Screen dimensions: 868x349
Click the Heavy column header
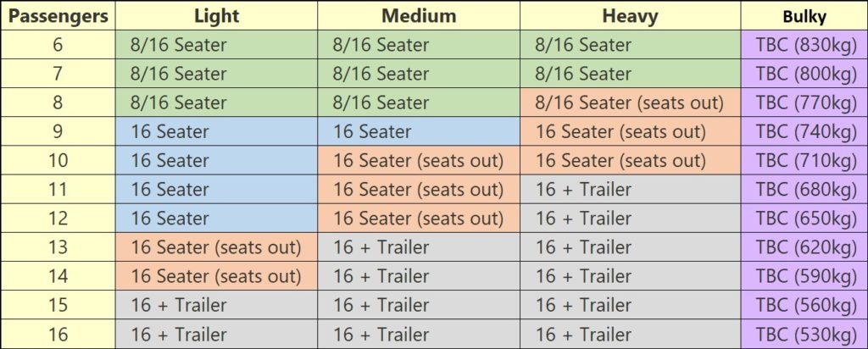pos(630,16)
